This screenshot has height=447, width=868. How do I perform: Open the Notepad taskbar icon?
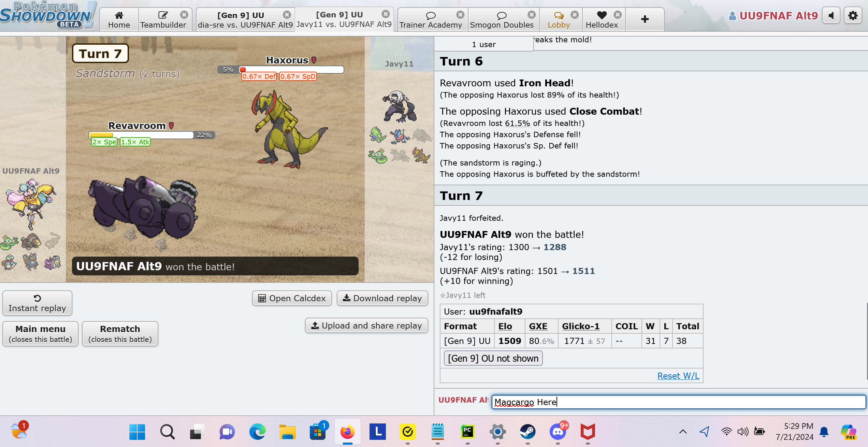[x=437, y=432]
